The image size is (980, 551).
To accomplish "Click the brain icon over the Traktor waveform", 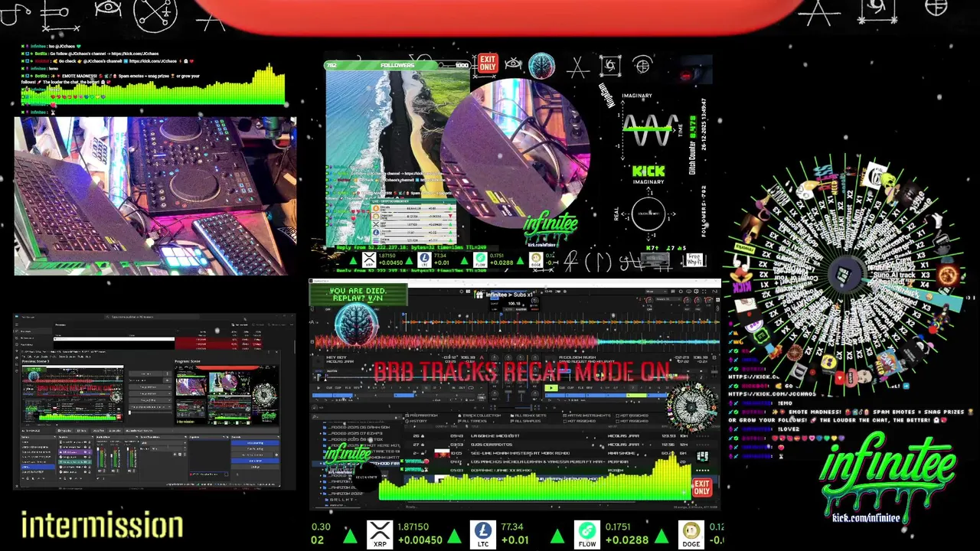I will click(356, 323).
